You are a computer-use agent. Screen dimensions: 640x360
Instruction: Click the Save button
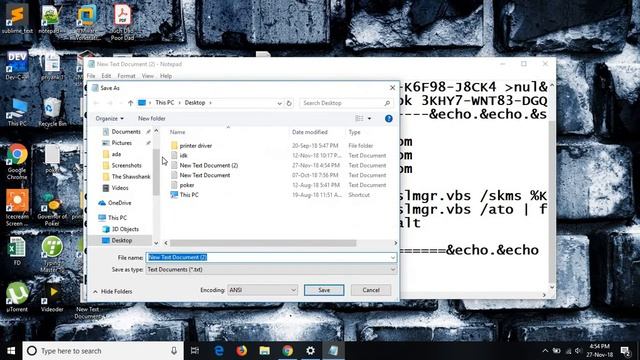[x=324, y=290]
